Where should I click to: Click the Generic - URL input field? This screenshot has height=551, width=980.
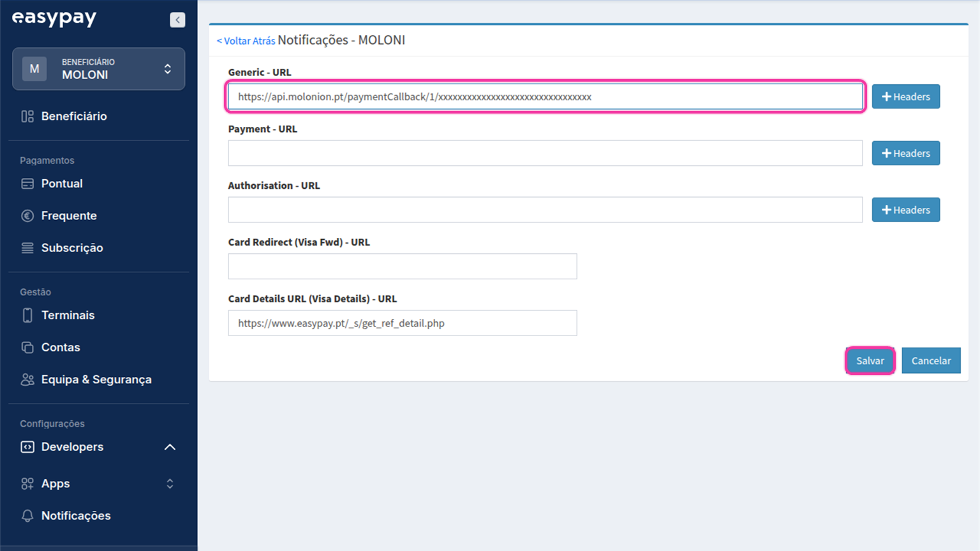tap(546, 97)
